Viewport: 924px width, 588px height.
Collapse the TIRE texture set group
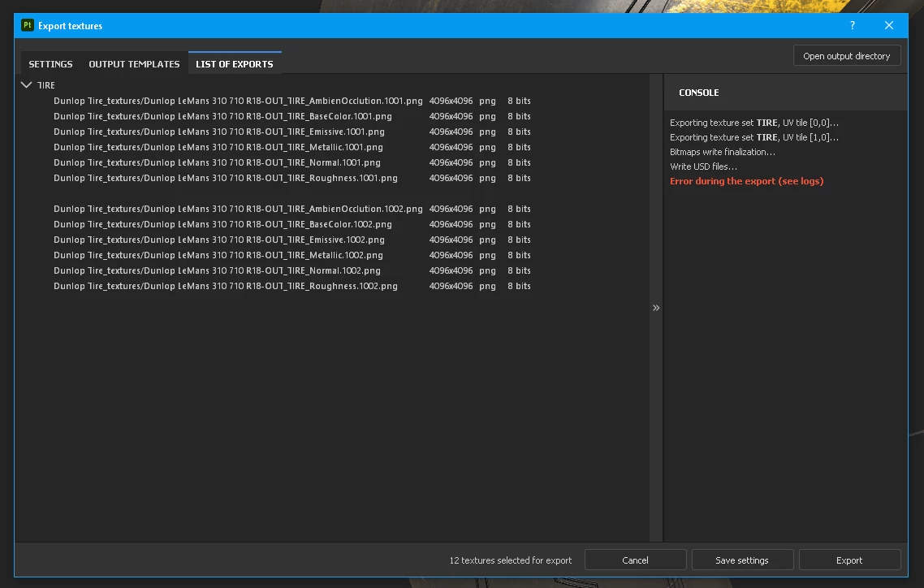click(x=27, y=84)
